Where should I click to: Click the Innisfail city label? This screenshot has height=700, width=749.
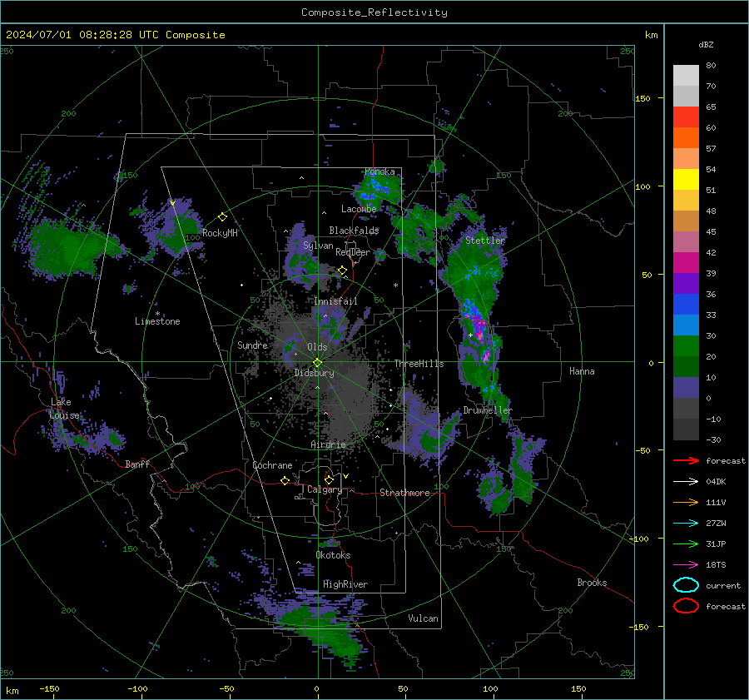click(335, 301)
